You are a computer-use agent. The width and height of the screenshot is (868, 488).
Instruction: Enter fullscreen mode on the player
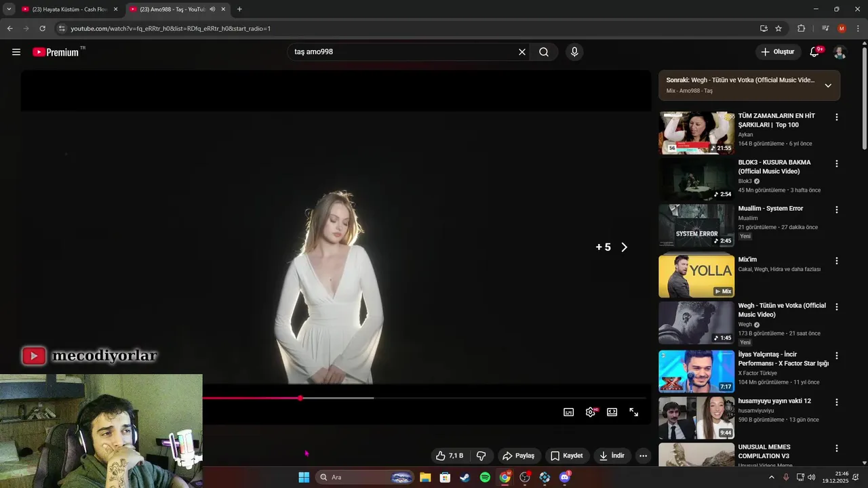coord(634,412)
